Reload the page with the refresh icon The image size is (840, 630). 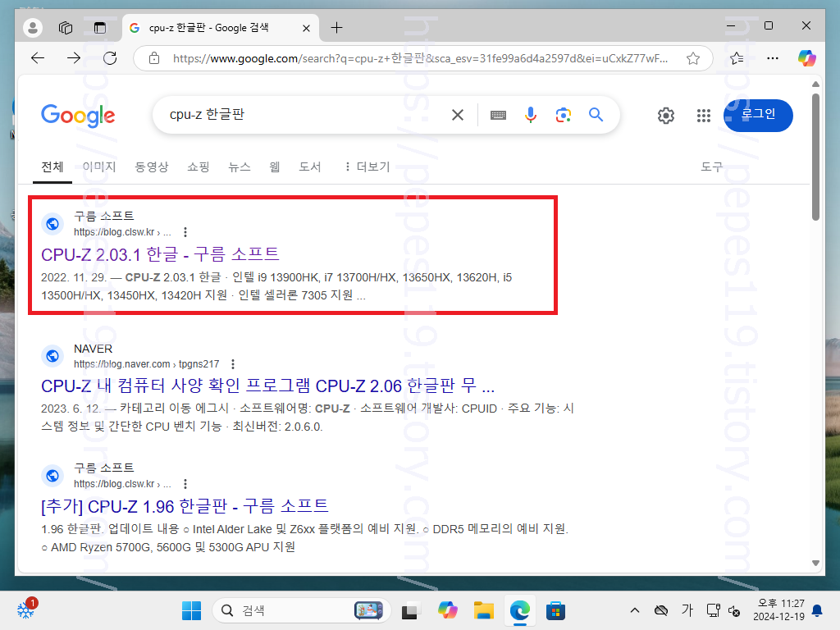[110, 58]
